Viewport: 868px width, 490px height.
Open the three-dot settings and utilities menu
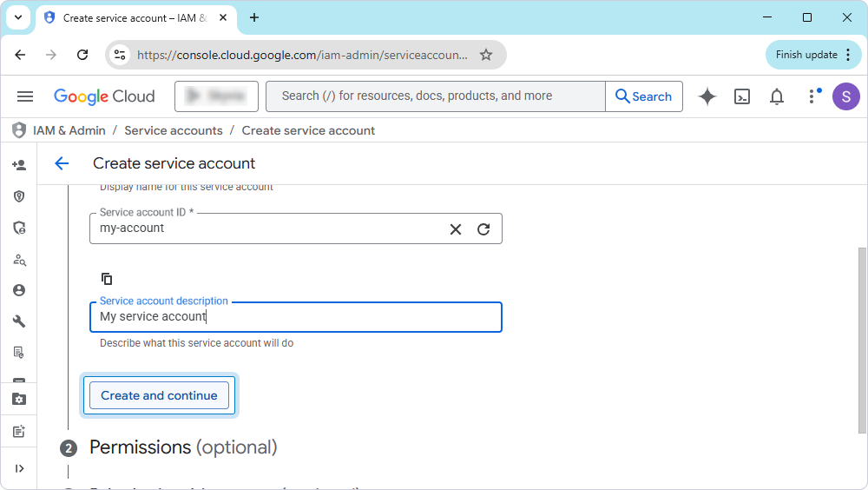click(x=812, y=96)
